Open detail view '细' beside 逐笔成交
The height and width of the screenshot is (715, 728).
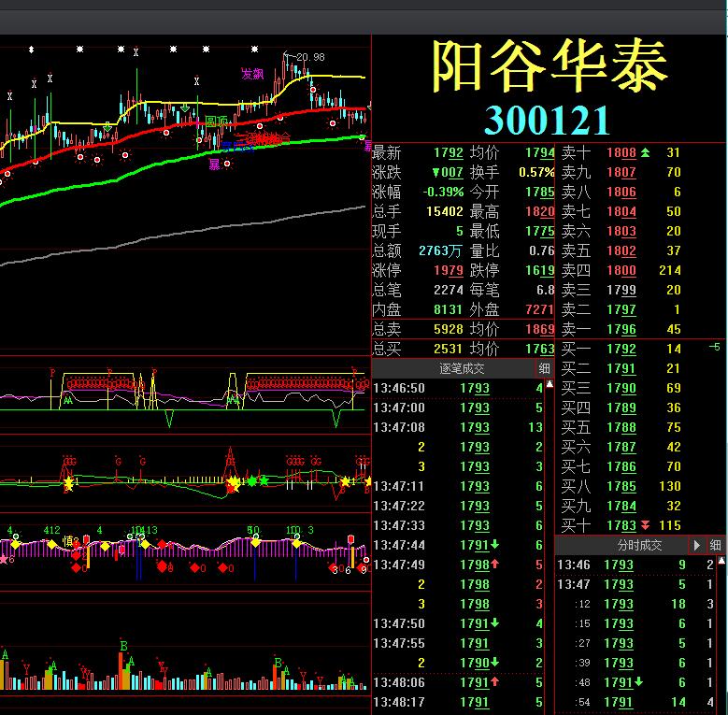click(544, 368)
